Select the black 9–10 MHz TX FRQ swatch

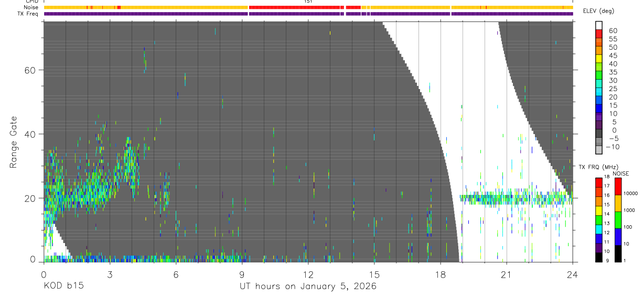[x=599, y=257]
